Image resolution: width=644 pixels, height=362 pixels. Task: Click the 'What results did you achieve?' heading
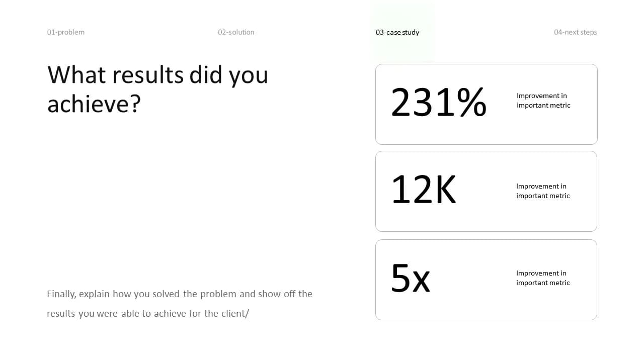point(157,89)
